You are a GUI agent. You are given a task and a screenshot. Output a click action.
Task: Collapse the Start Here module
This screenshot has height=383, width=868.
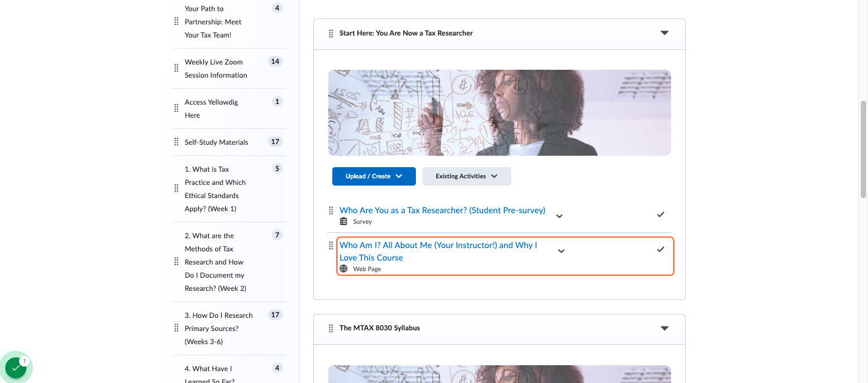coord(665,33)
